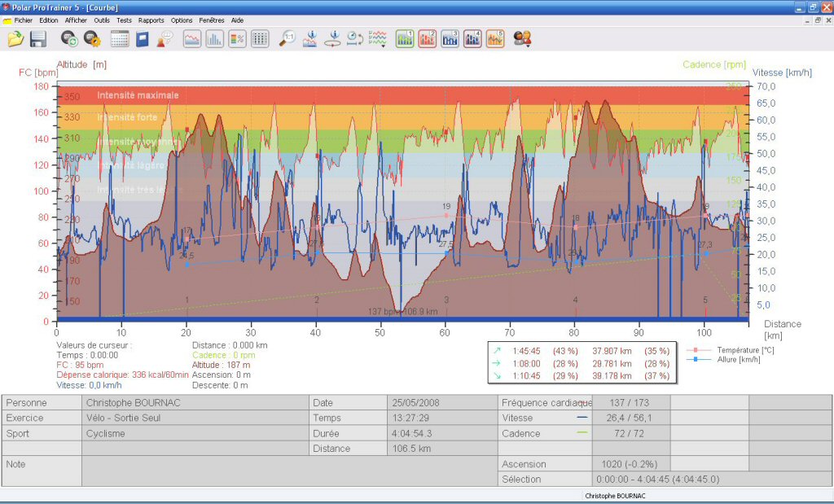Open file via the folder icon
This screenshot has width=834, height=504.
click(x=16, y=39)
